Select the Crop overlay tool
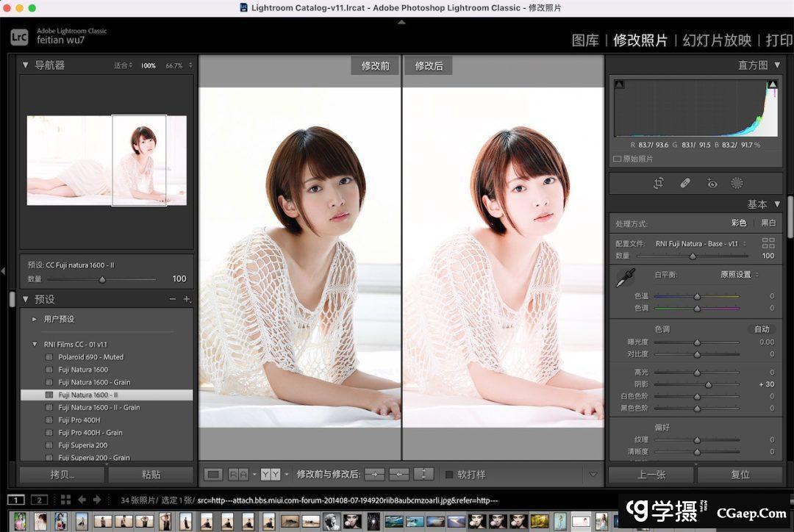This screenshot has height=532, width=794. [x=659, y=183]
